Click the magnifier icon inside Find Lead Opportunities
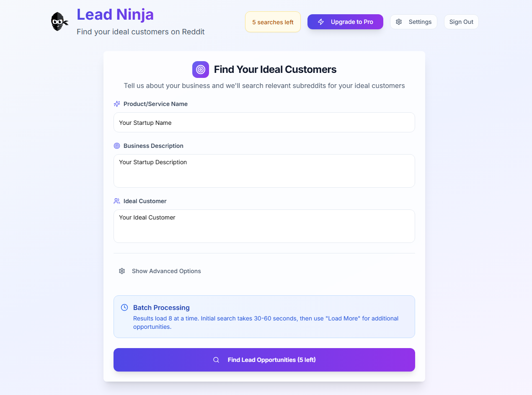 coord(216,359)
